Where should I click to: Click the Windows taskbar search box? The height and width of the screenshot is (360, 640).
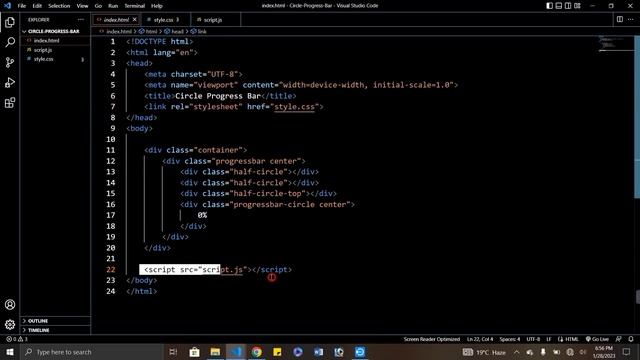[92, 352]
